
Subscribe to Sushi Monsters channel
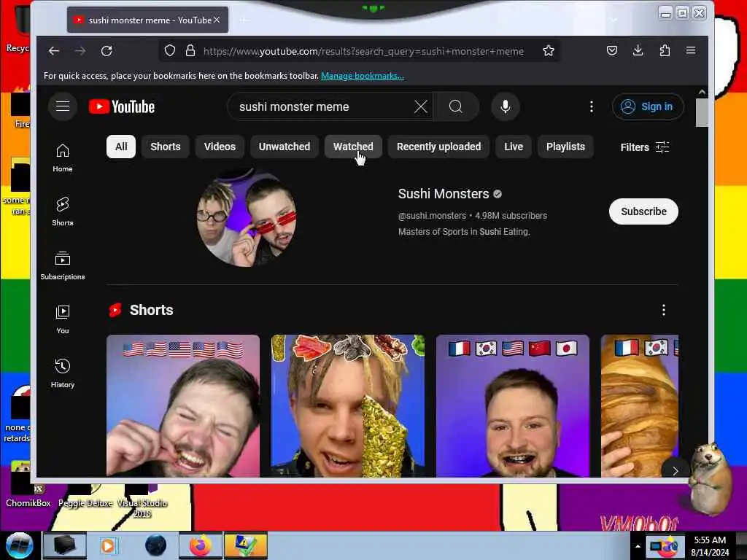pyautogui.click(x=643, y=211)
